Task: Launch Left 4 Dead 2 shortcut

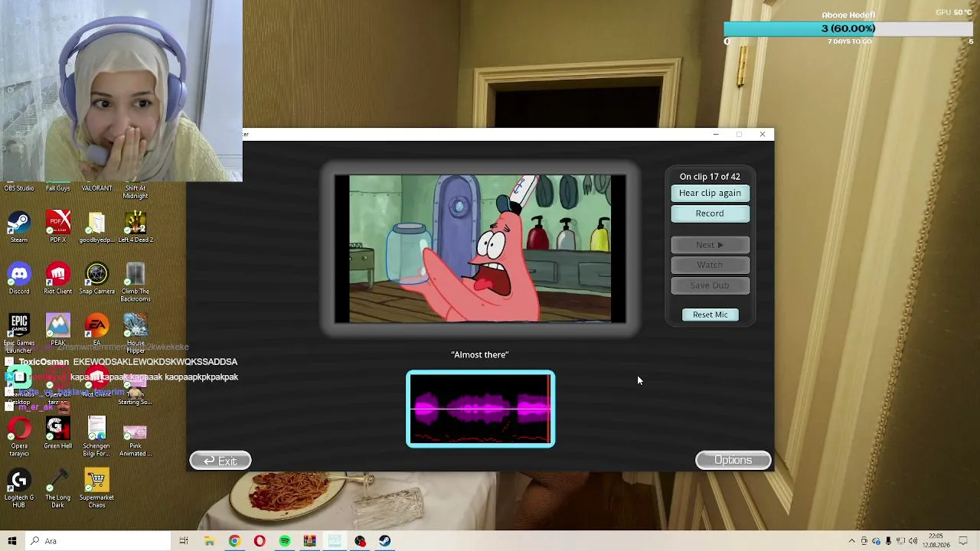Action: (x=136, y=227)
